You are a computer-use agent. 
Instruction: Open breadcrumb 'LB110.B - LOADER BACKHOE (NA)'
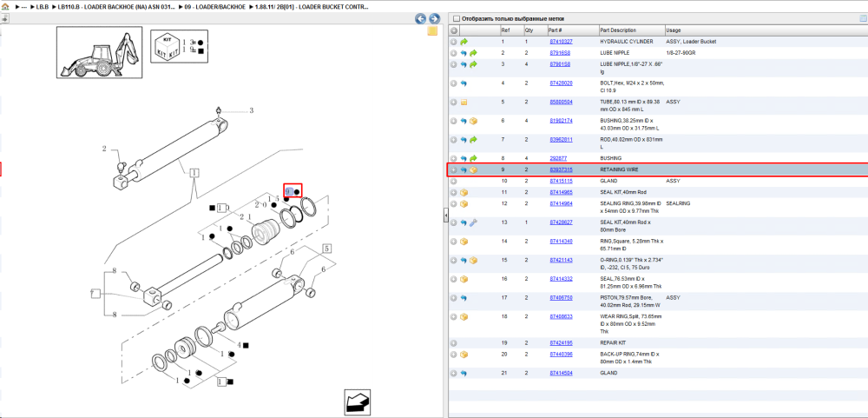(116, 7)
